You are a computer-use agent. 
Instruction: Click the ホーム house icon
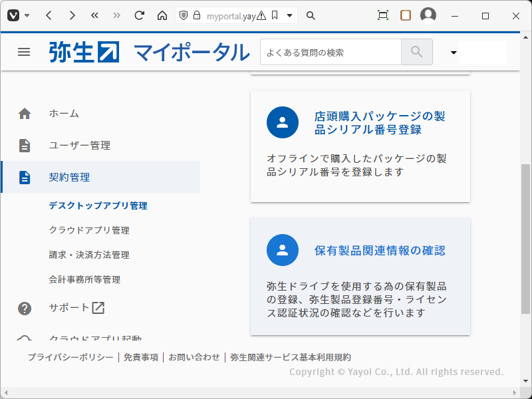pos(25,114)
